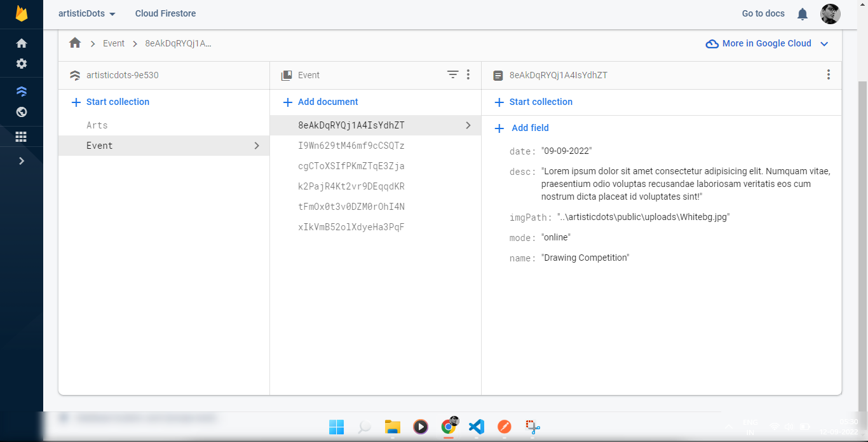Open the artisticDots project switcher dropdown

tap(87, 13)
